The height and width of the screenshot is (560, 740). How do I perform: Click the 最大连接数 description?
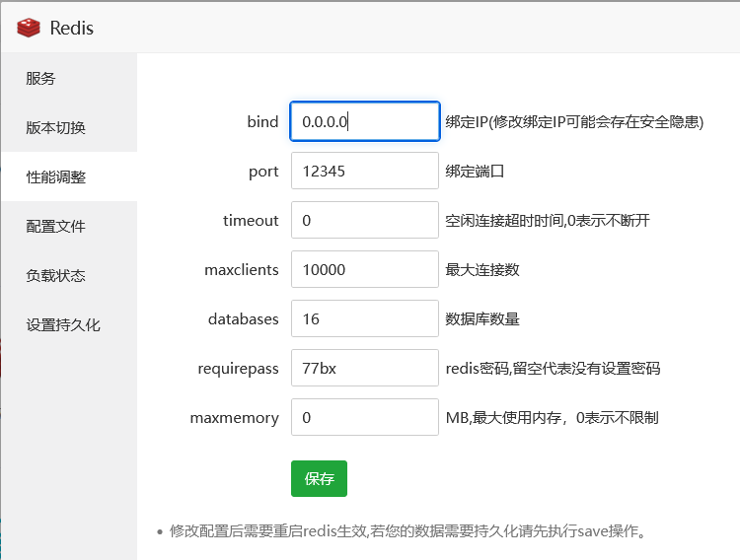pos(482,270)
